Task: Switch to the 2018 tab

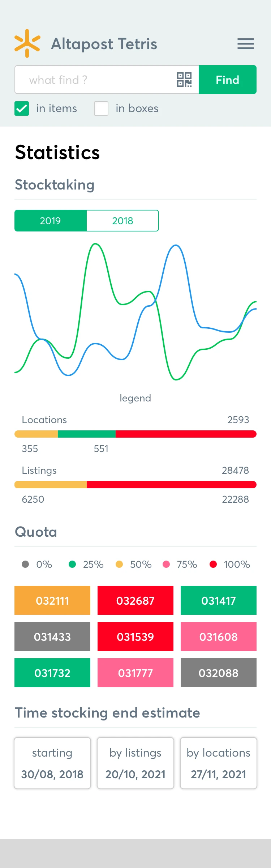Action: click(x=122, y=221)
